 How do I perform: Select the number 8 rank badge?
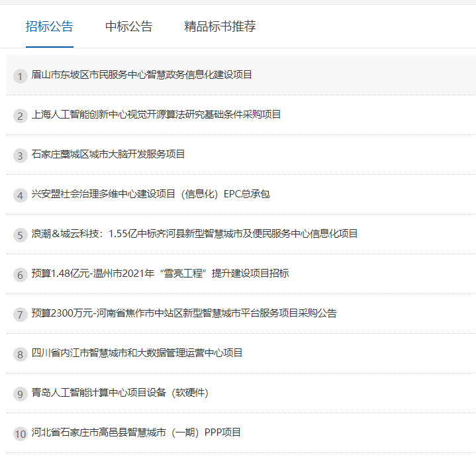pyautogui.click(x=21, y=354)
